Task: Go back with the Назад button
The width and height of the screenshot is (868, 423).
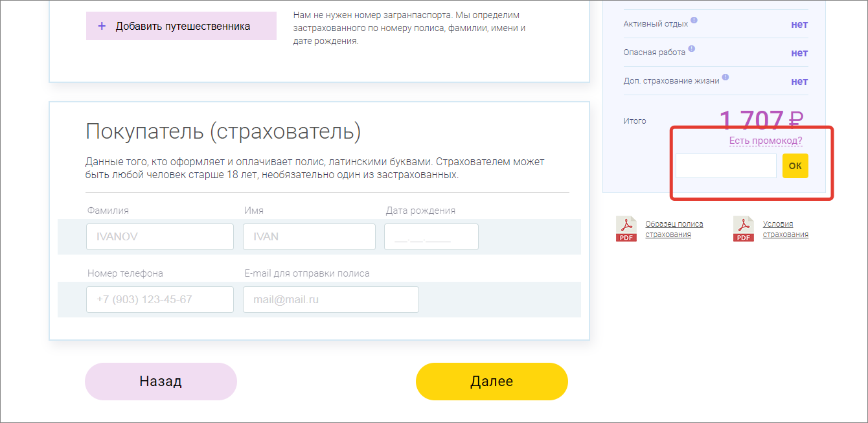Action: (161, 382)
